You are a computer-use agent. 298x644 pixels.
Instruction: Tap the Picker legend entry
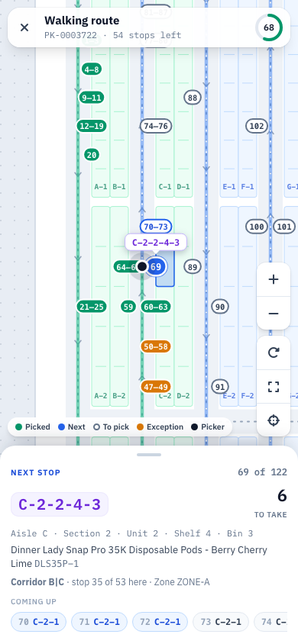point(208,427)
